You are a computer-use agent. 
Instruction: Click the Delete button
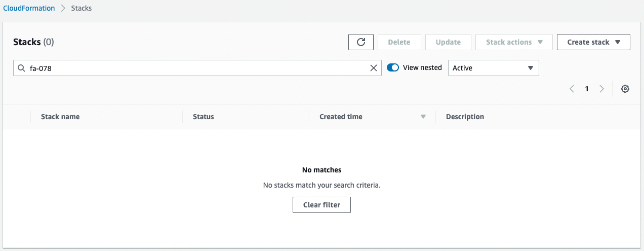click(399, 42)
